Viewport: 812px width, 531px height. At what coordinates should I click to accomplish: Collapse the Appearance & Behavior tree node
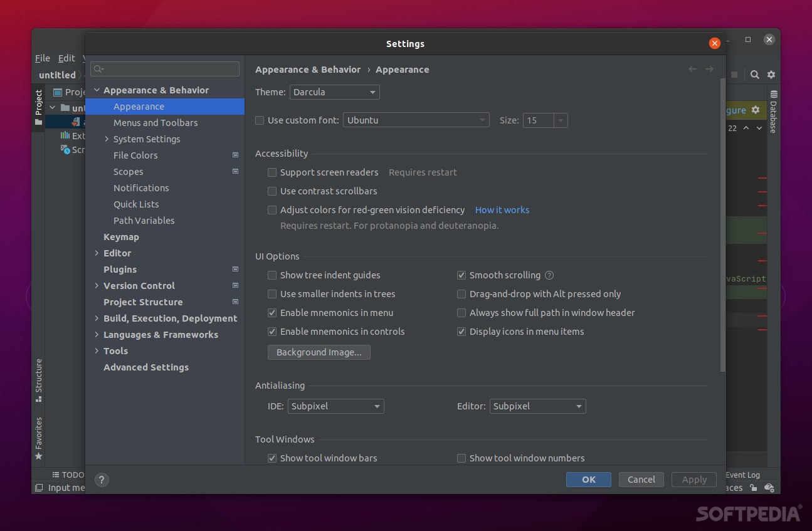click(97, 90)
